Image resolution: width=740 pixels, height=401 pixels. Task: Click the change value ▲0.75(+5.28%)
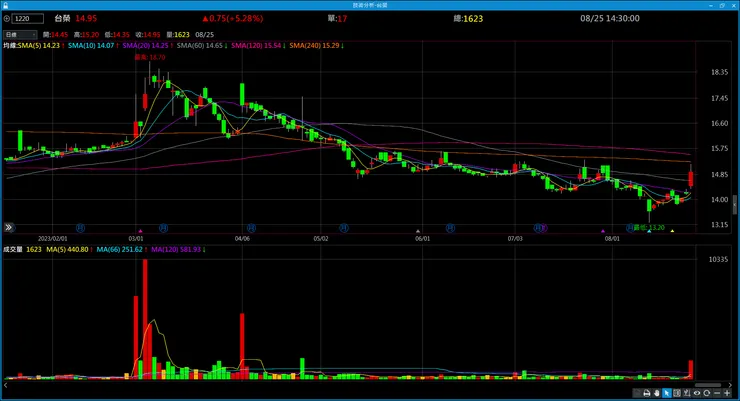pos(233,18)
